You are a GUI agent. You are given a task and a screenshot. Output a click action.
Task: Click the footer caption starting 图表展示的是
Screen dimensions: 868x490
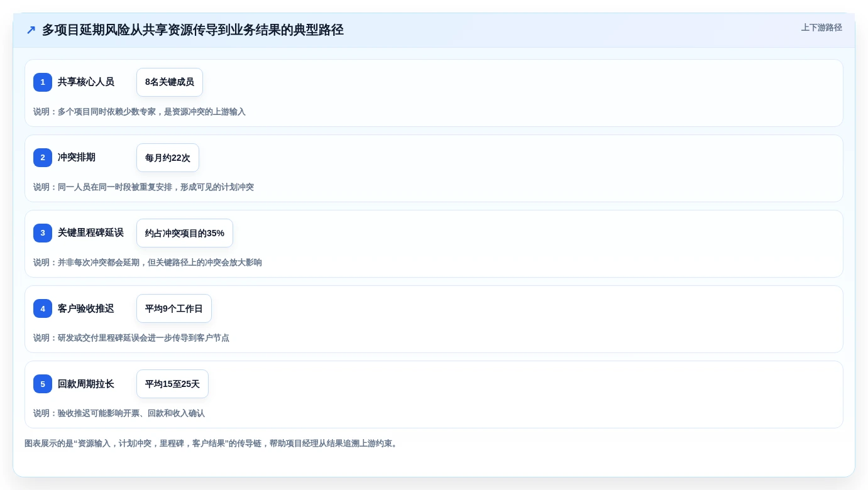[212, 444]
